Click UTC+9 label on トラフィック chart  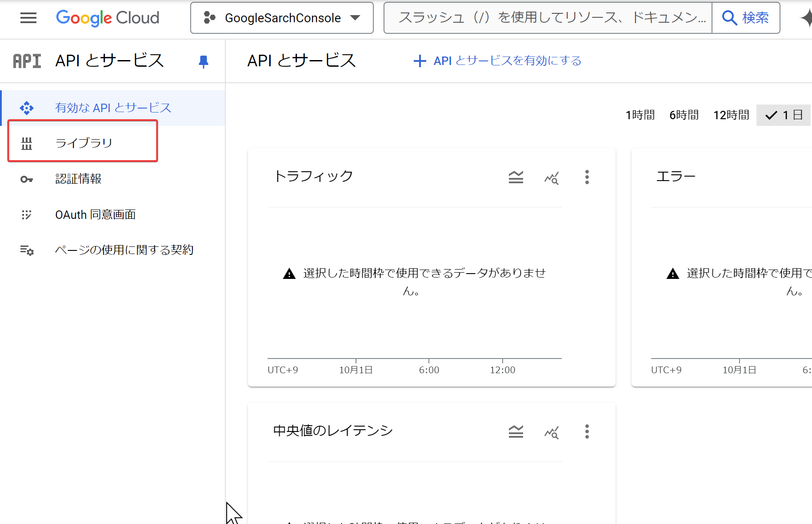pos(283,370)
